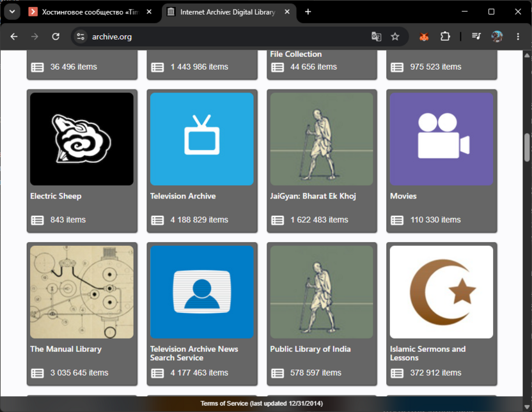Click the page scrollbar up arrow
The image size is (532, 412).
click(527, 55)
